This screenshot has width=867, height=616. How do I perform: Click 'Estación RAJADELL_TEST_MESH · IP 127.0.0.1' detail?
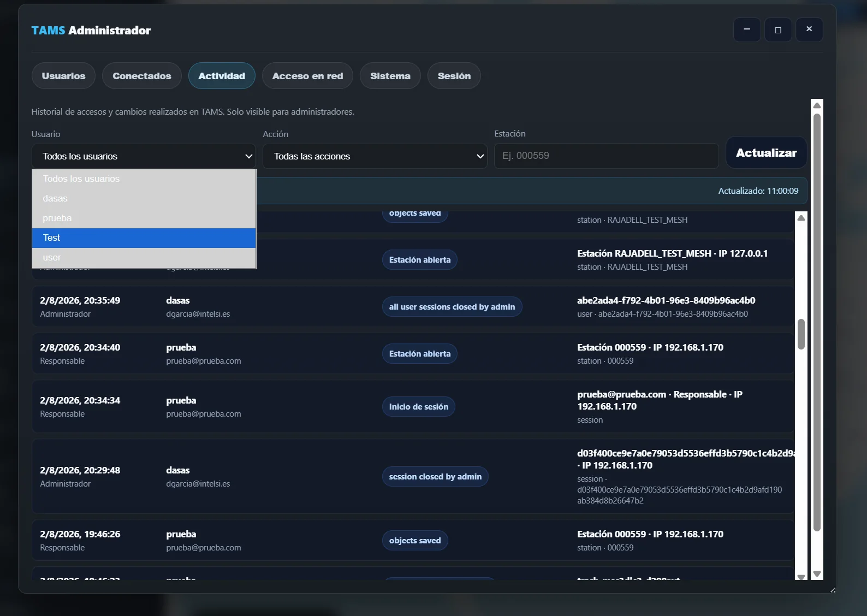(673, 253)
